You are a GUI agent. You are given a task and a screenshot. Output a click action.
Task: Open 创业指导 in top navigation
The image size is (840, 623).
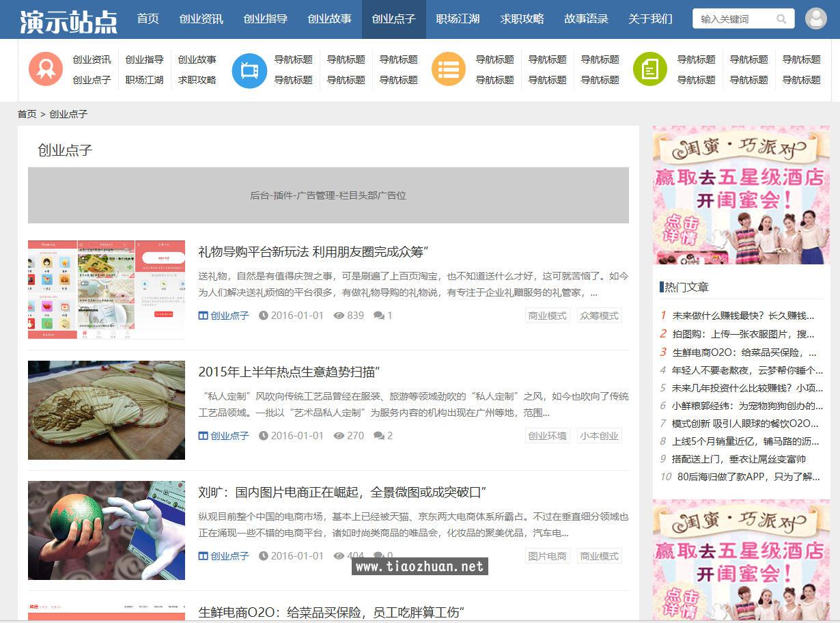[x=265, y=19]
